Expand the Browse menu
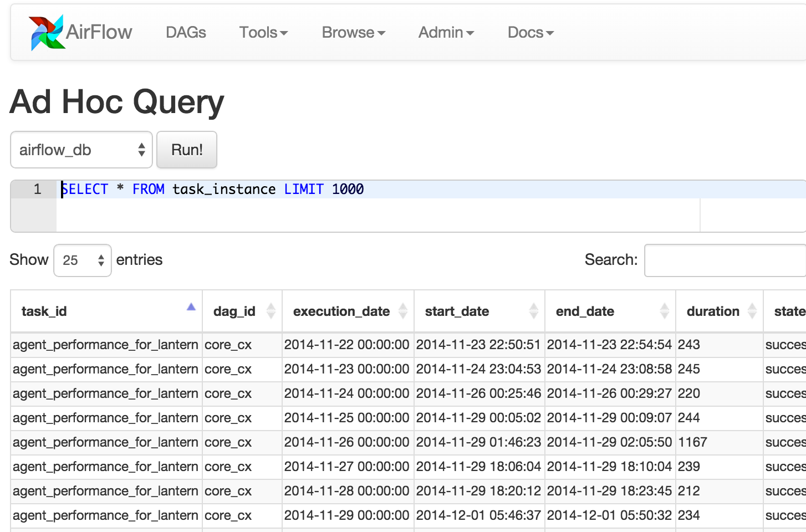 [353, 33]
